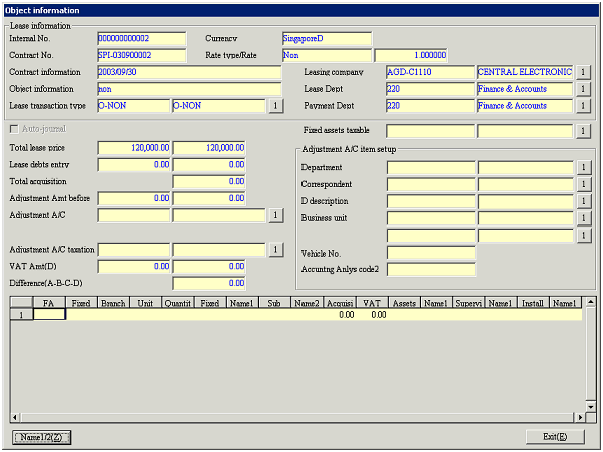This screenshot has width=603, height=452.
Task: Click the Vehicle No. field
Action: [x=431, y=253]
